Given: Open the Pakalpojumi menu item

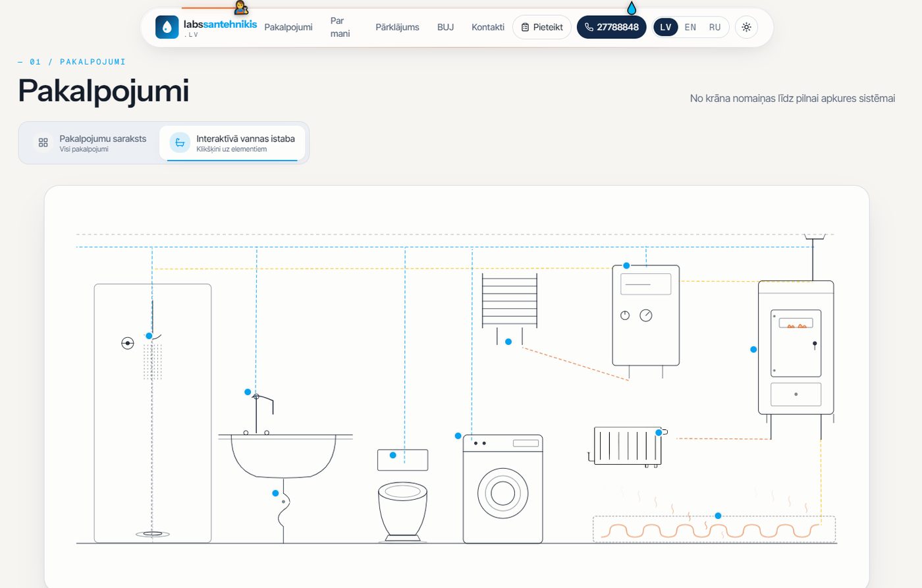Looking at the screenshot, I should pos(288,27).
